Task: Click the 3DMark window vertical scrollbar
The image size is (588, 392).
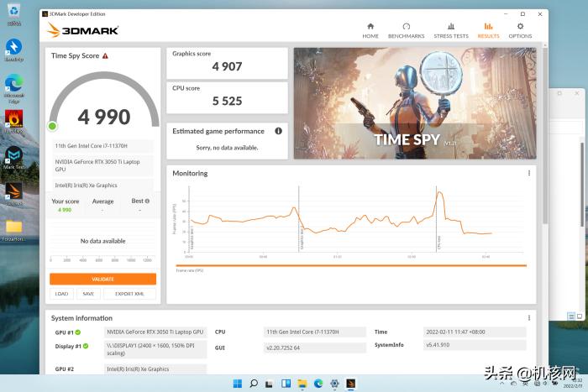Action: click(x=544, y=135)
